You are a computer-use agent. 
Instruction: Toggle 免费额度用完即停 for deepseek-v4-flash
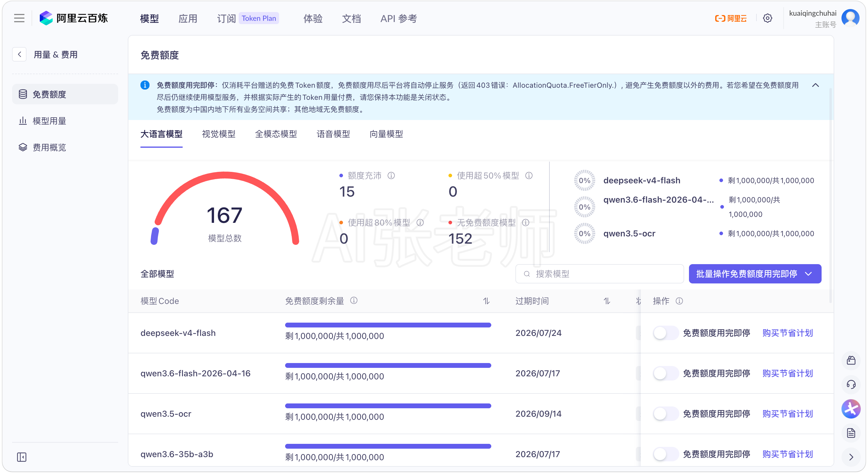tap(665, 333)
